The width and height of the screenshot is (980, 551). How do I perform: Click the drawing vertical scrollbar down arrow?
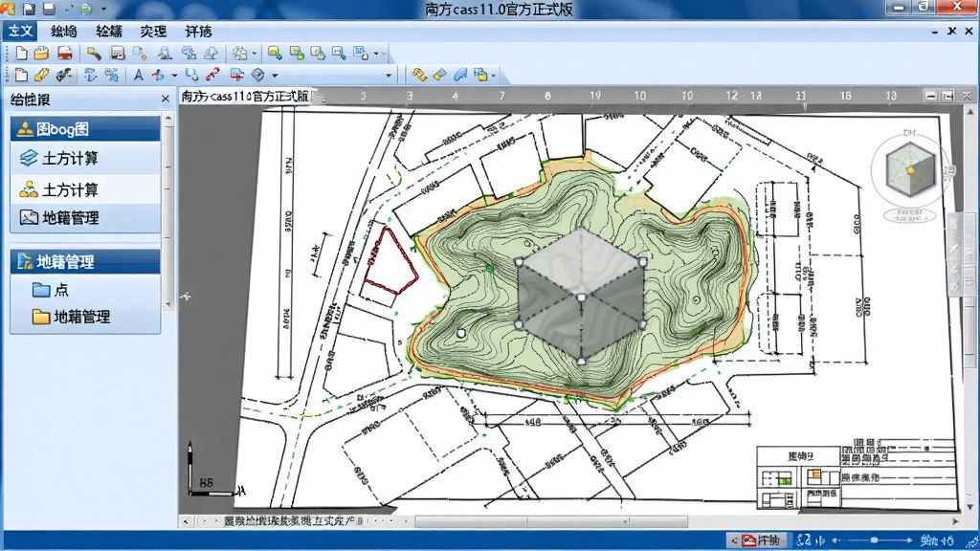click(x=970, y=507)
